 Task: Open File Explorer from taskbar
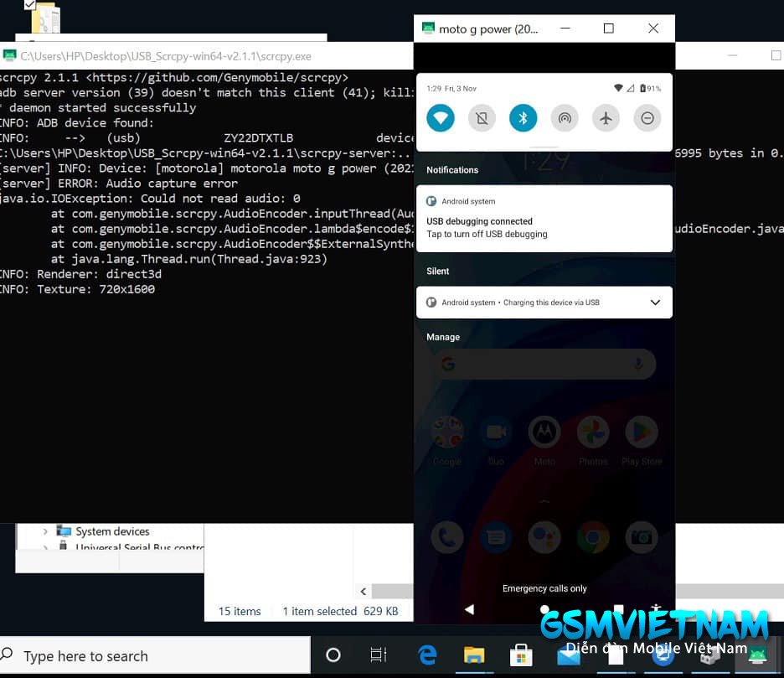[474, 655]
